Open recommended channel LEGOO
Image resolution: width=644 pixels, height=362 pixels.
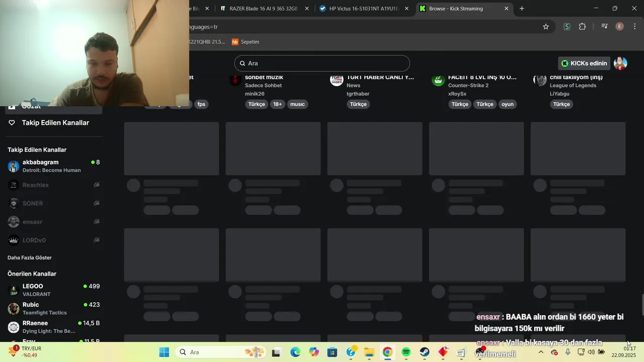click(54, 290)
